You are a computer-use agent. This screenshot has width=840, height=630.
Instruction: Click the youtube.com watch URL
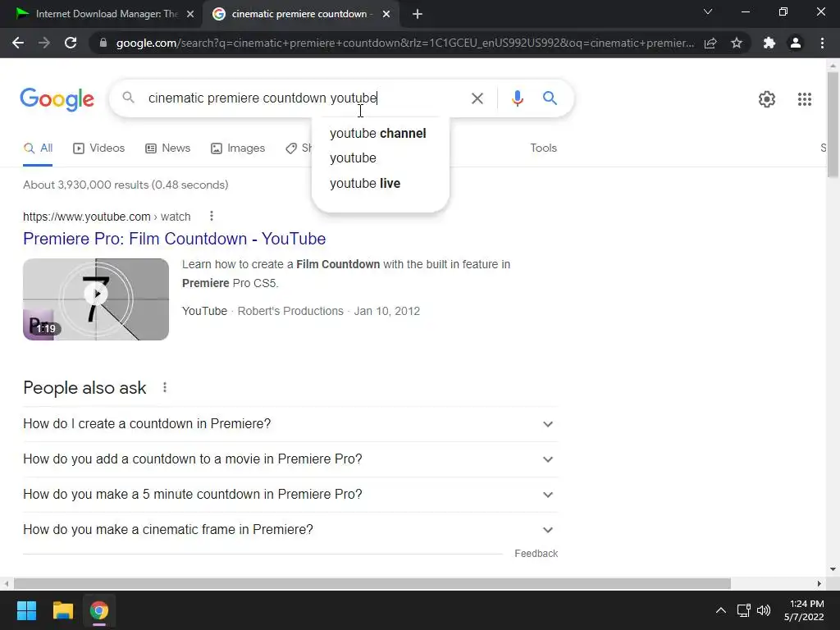pyautogui.click(x=107, y=217)
